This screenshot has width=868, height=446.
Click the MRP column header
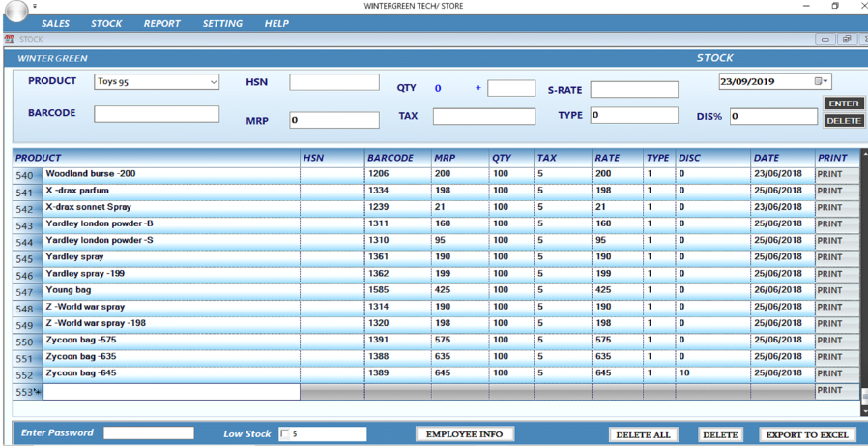pyautogui.click(x=460, y=158)
